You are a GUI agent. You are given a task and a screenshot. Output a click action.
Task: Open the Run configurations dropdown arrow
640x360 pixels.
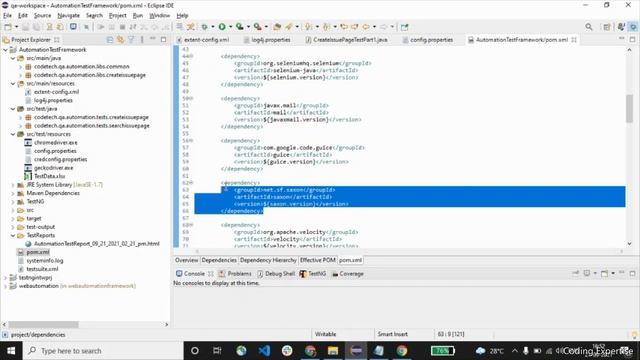[x=230, y=27]
